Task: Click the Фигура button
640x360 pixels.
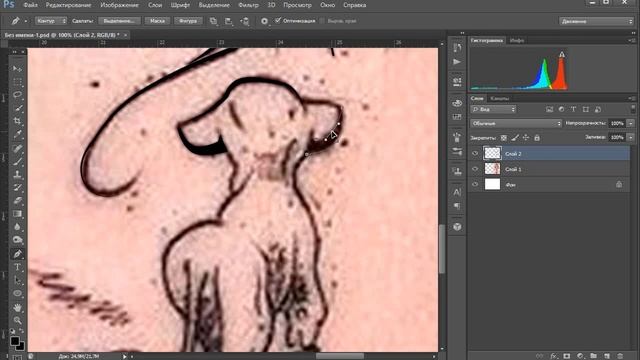Action: click(188, 21)
